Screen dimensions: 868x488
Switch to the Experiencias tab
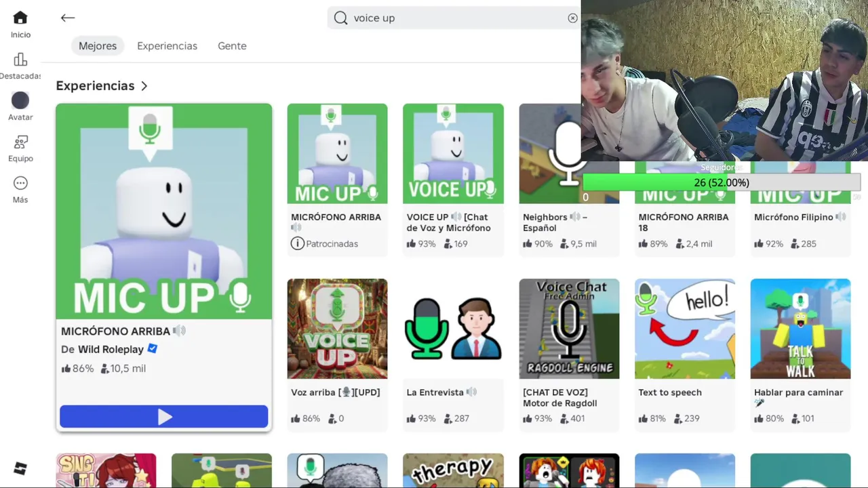coord(167,46)
